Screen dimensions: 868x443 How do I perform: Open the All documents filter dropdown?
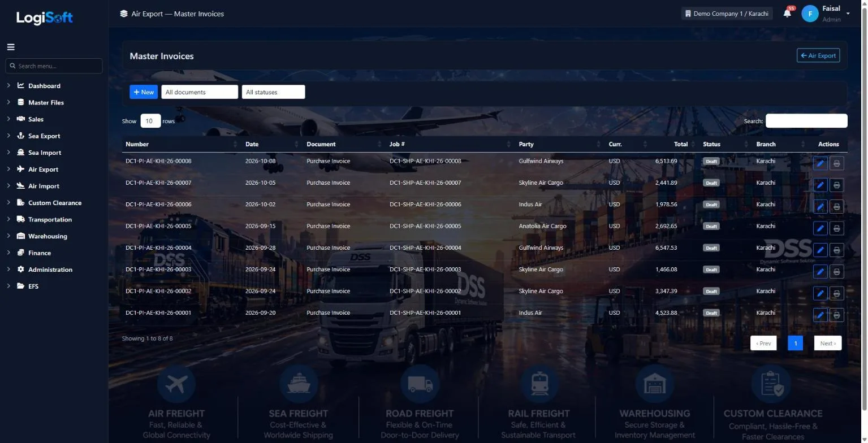200,92
